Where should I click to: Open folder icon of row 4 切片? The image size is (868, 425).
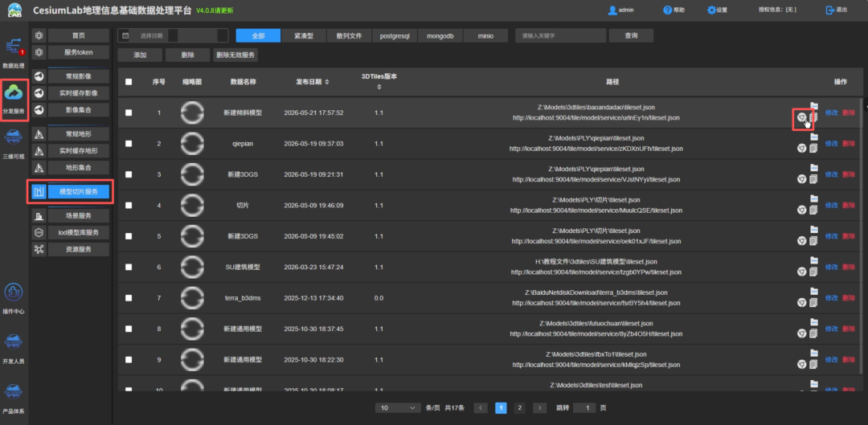(x=813, y=198)
